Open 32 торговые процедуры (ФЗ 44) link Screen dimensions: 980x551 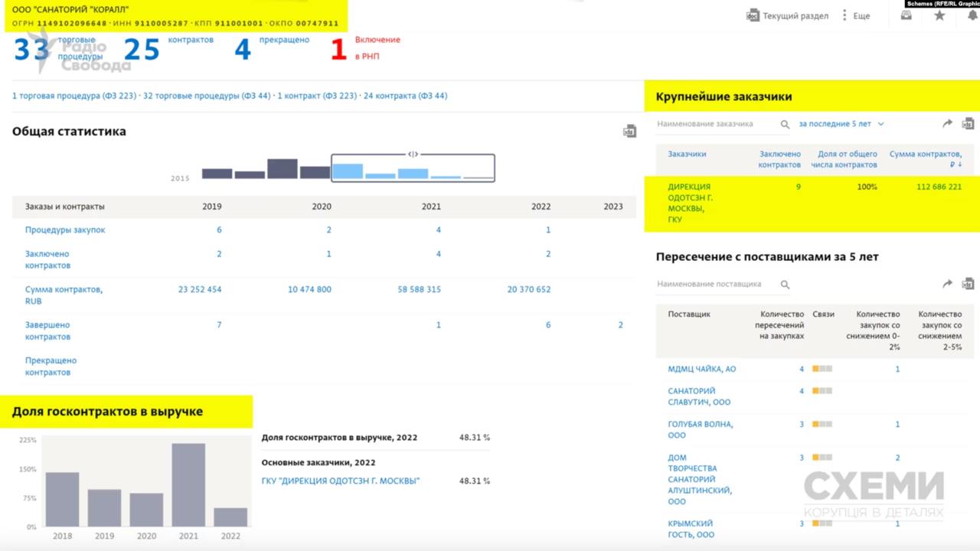(207, 96)
